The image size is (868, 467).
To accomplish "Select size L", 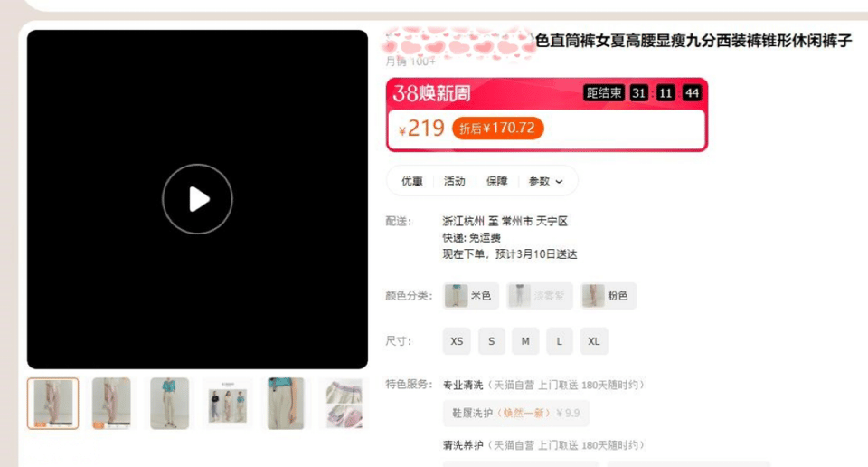I will point(560,341).
